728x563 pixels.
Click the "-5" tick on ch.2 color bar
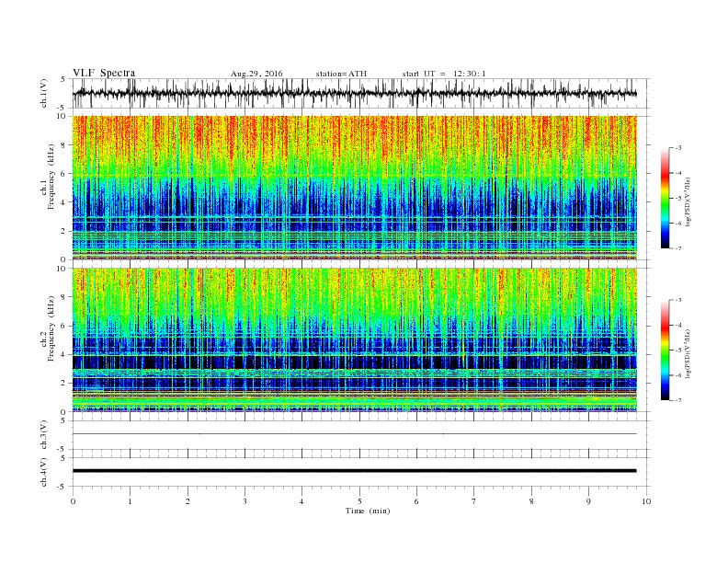click(678, 350)
